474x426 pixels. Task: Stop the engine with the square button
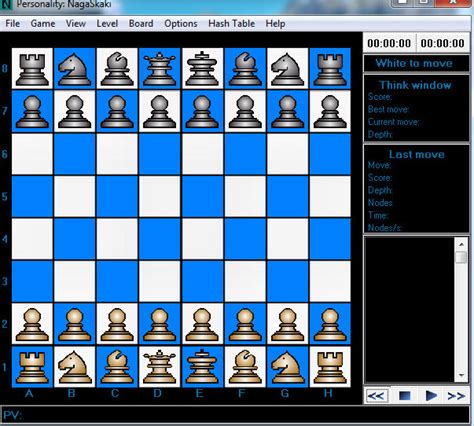[x=405, y=396]
